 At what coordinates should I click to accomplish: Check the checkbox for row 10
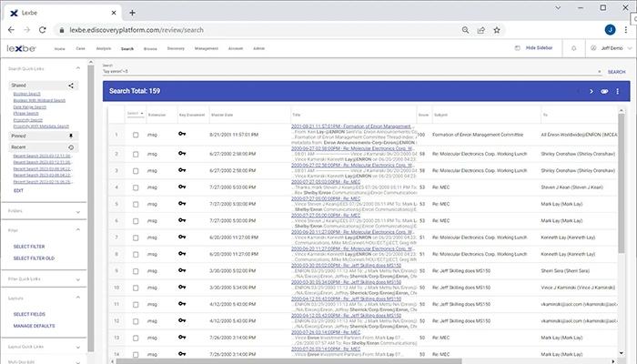coord(136,288)
